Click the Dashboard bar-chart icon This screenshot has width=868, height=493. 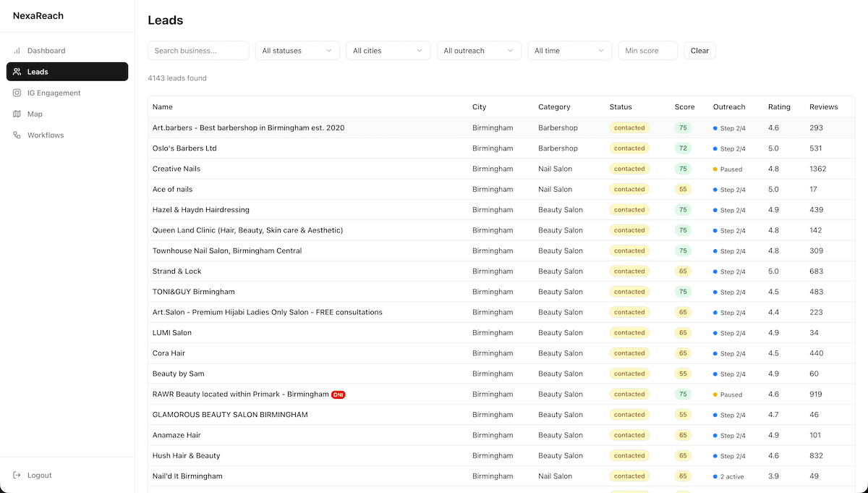pyautogui.click(x=17, y=51)
